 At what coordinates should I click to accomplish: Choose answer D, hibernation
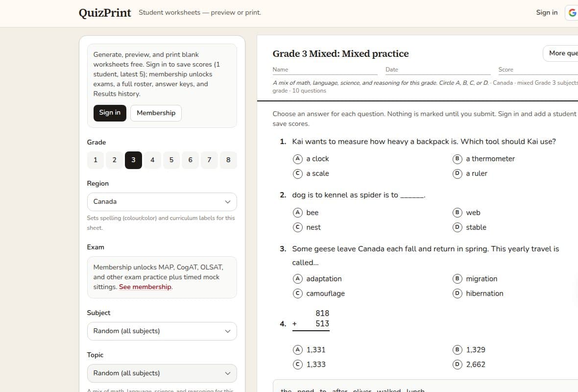tap(478, 294)
